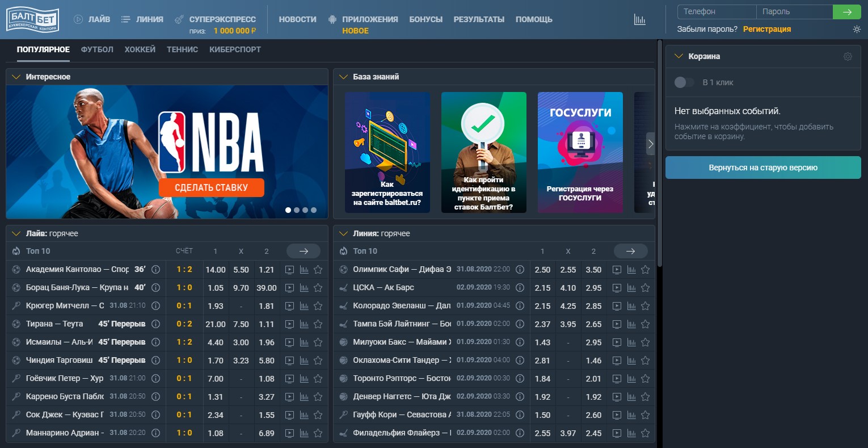Favorite the ЦСКА – Ак Барс match

click(x=645, y=288)
